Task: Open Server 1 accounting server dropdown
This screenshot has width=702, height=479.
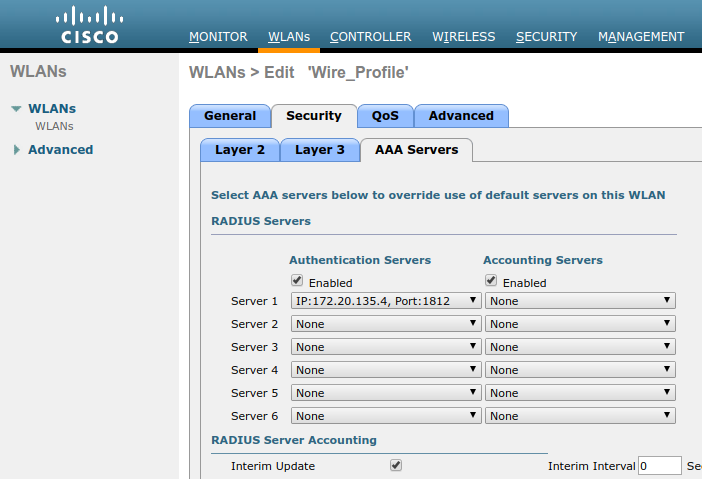Action: [580, 300]
